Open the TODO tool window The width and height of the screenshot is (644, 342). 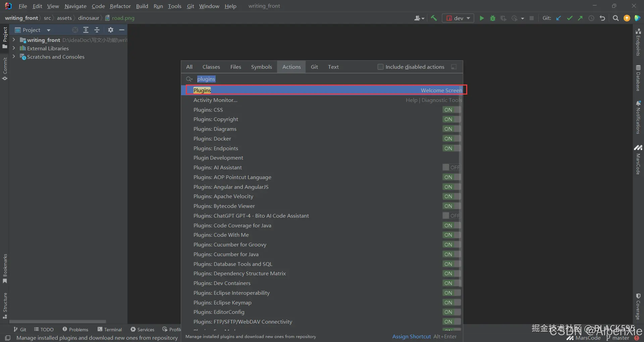(44, 329)
